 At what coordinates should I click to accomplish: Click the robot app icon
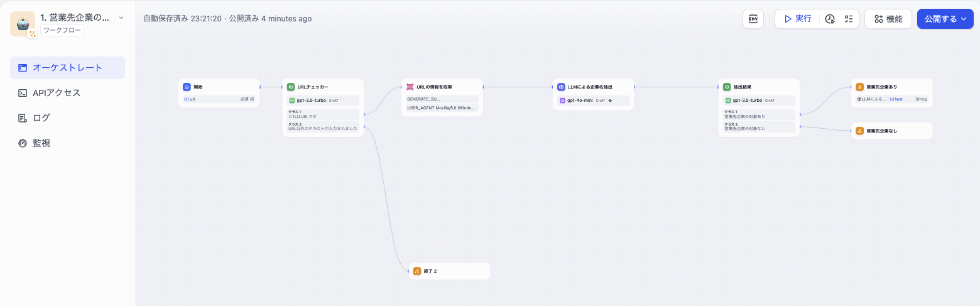[x=23, y=24]
